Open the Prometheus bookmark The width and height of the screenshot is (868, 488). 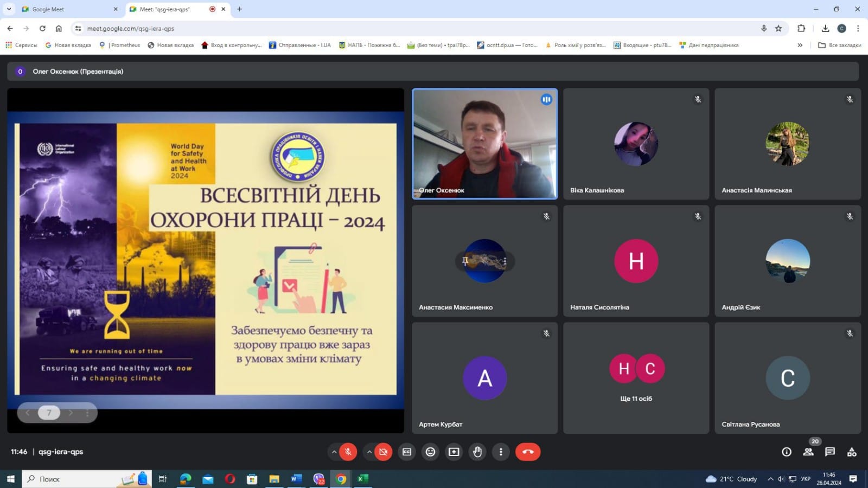click(x=120, y=45)
